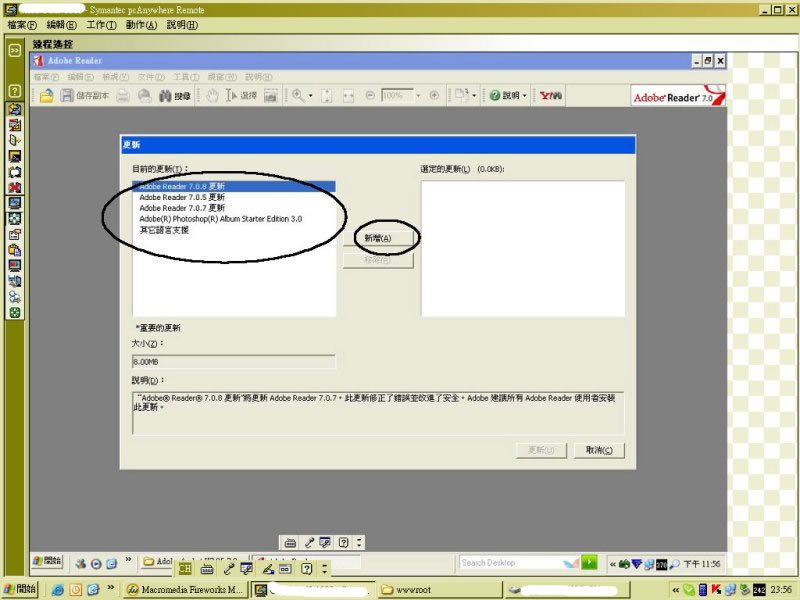Click the keyboard icon next to CH
The image size is (800, 600).
click(x=207, y=568)
